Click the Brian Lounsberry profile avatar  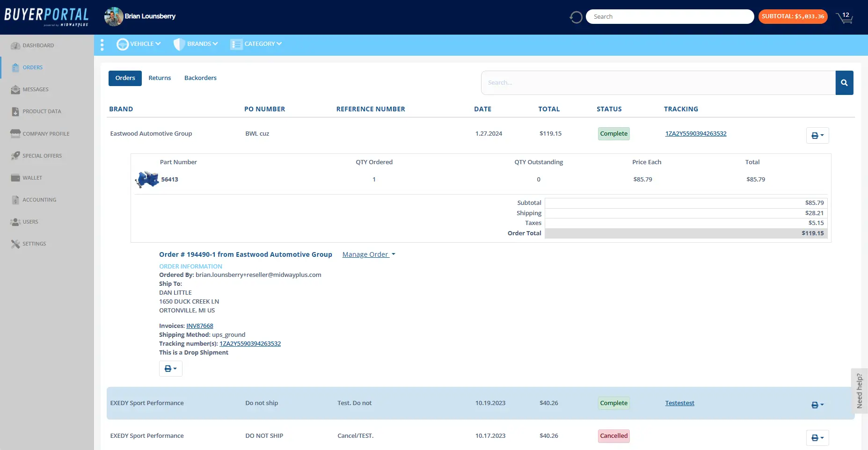pyautogui.click(x=114, y=16)
